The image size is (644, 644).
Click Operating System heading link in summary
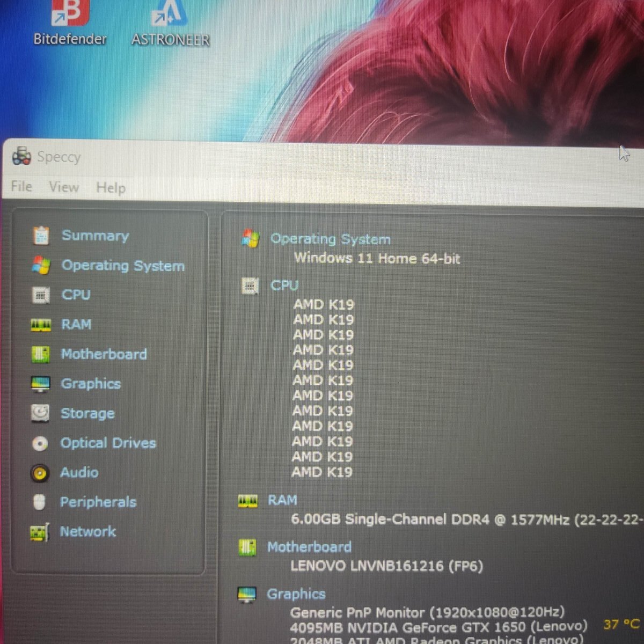pos(330,239)
